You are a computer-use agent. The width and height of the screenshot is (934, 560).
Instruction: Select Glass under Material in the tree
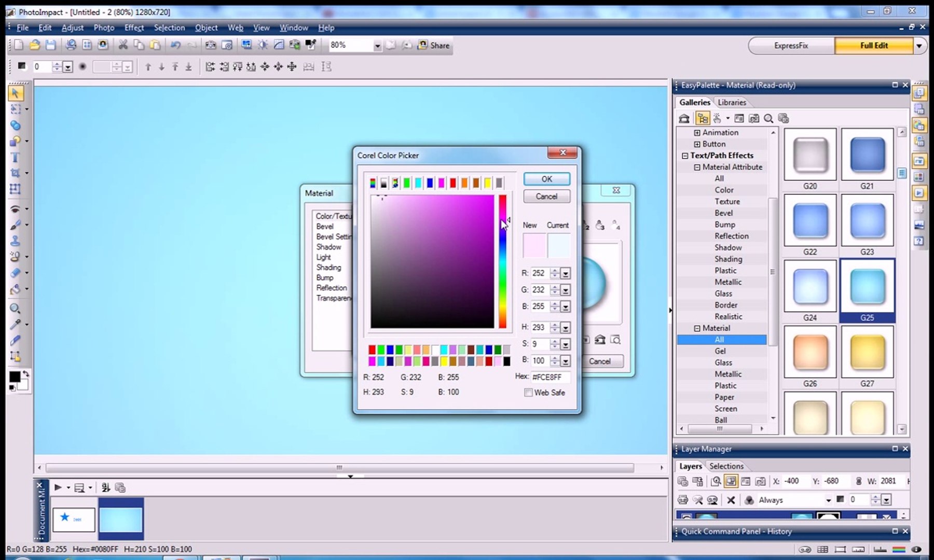723,363
